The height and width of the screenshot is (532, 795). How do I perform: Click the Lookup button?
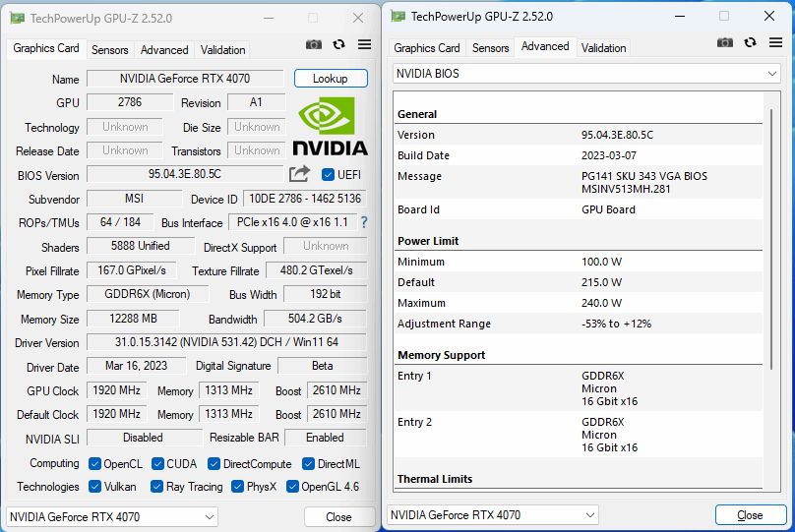(x=331, y=79)
